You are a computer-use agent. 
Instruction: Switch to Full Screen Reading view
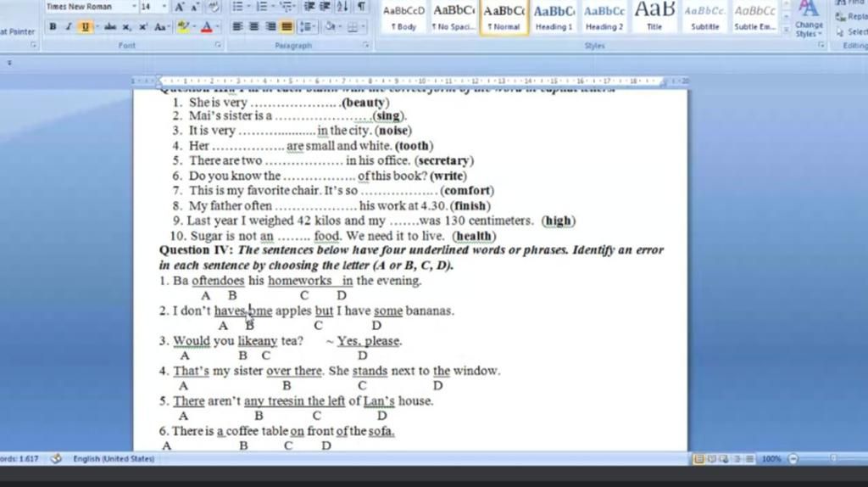(x=712, y=459)
